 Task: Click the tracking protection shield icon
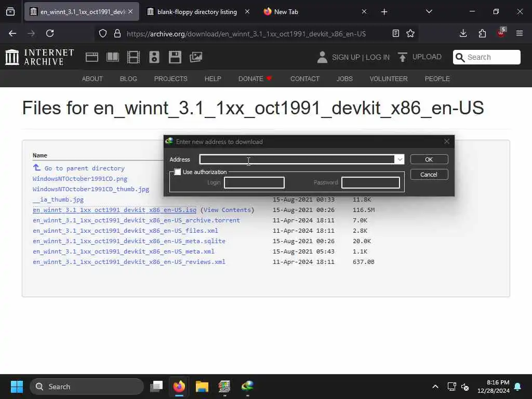coord(103,33)
